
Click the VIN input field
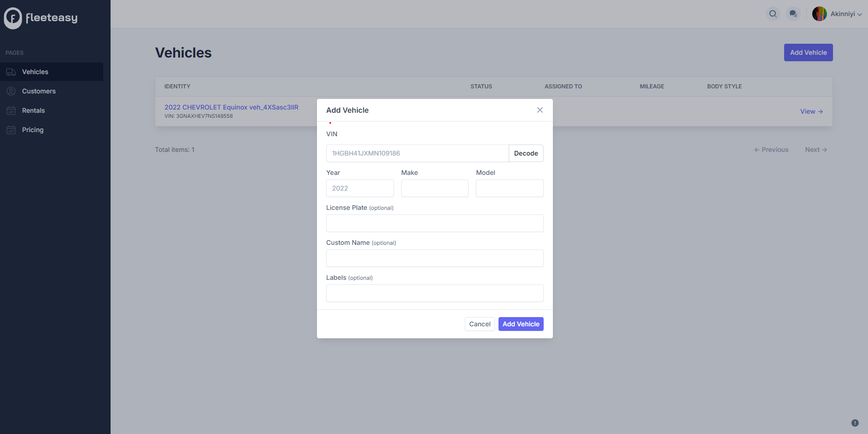tap(417, 153)
